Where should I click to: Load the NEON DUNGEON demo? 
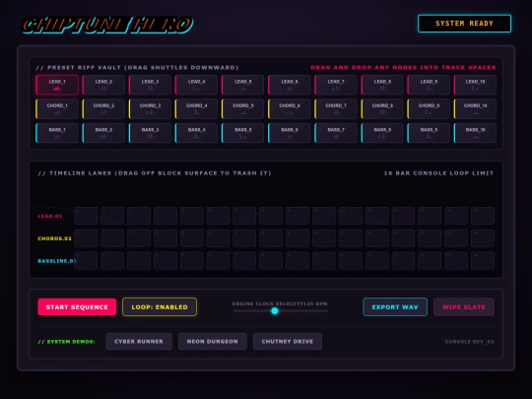(x=213, y=342)
